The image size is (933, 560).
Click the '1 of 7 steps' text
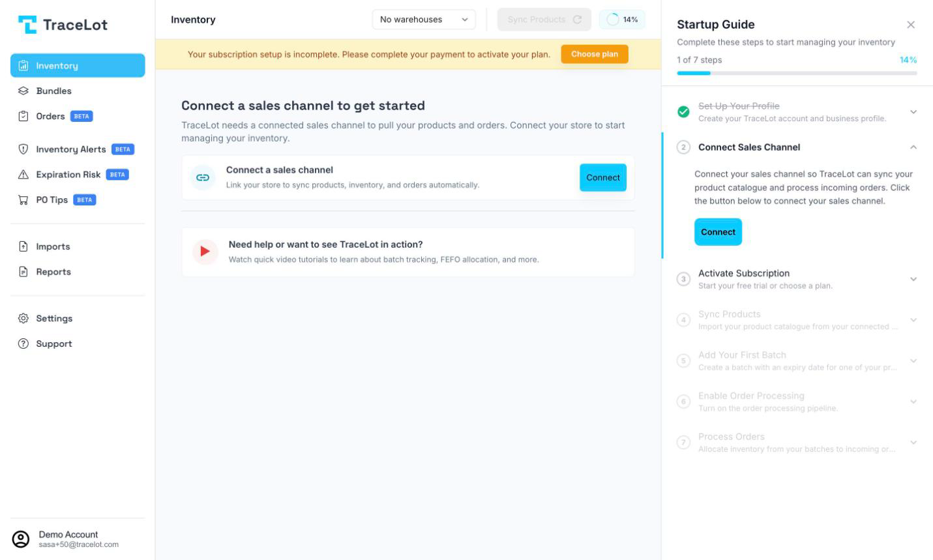[700, 60]
